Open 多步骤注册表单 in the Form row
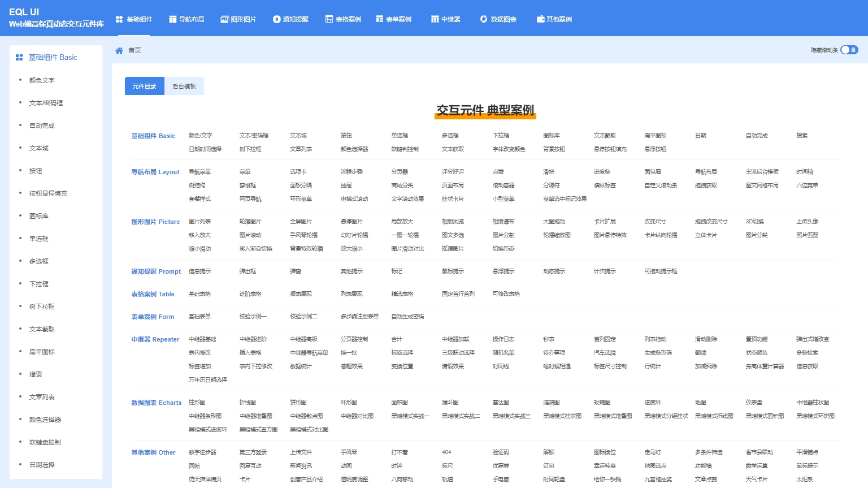Image resolution: width=868 pixels, height=488 pixels. [x=360, y=317]
